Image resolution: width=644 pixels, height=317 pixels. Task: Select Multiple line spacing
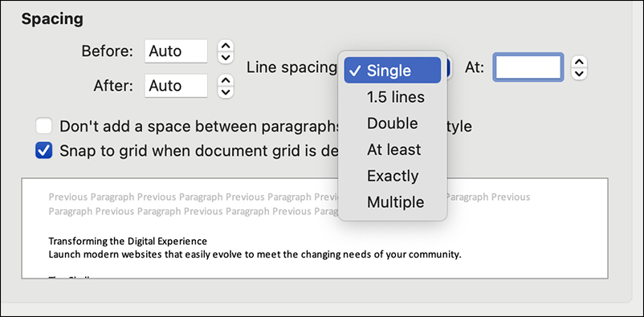[392, 202]
